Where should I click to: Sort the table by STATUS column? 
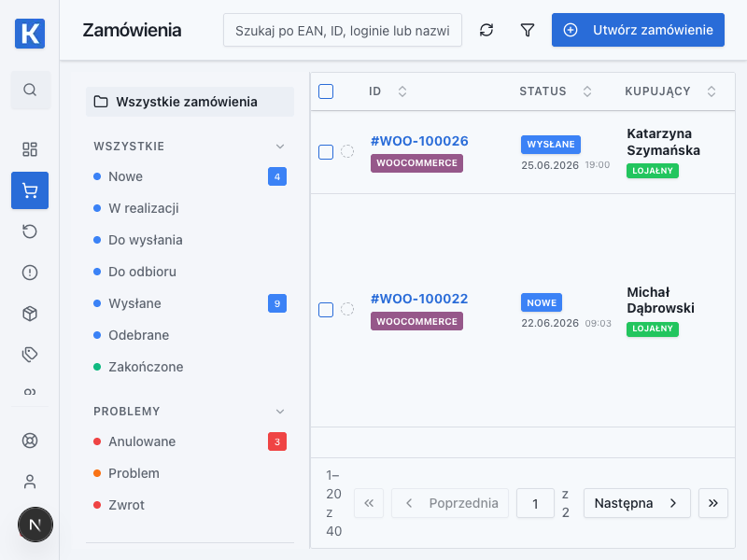click(x=587, y=91)
